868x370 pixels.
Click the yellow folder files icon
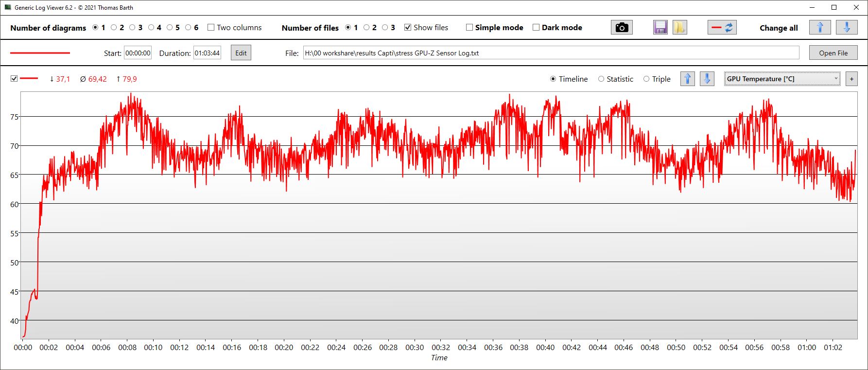[x=679, y=28]
